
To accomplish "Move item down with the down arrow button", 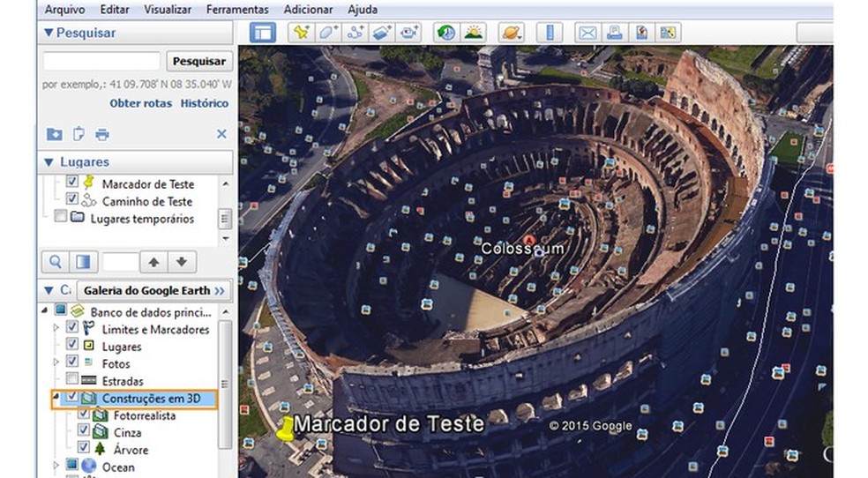I will [x=182, y=262].
